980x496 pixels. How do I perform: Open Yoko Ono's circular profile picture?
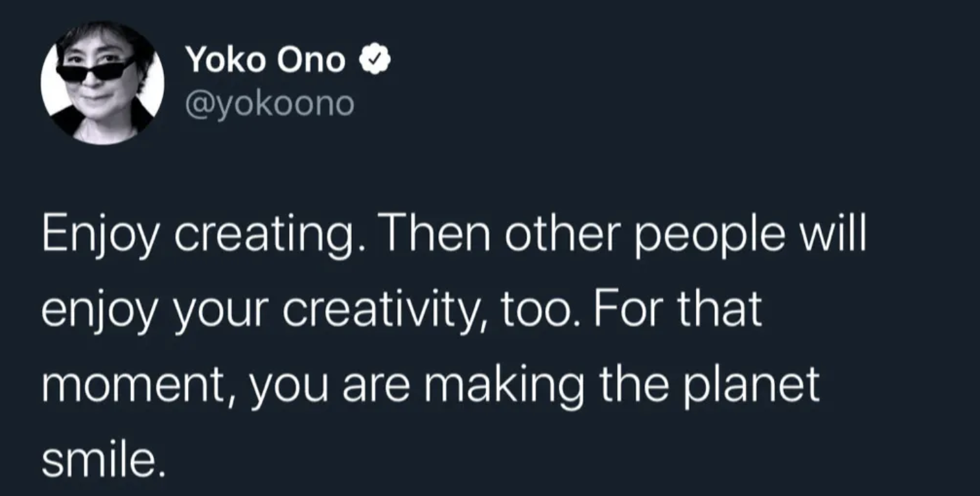pos(102,82)
